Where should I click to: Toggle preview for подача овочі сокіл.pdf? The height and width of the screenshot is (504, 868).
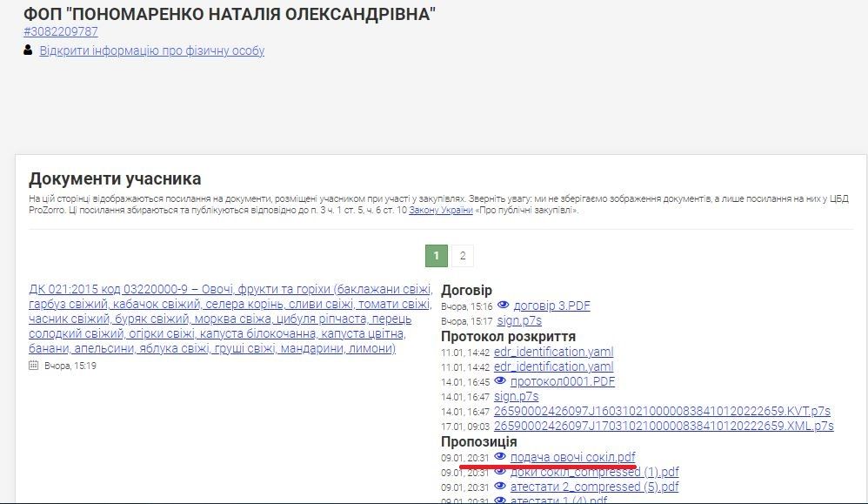(x=502, y=456)
